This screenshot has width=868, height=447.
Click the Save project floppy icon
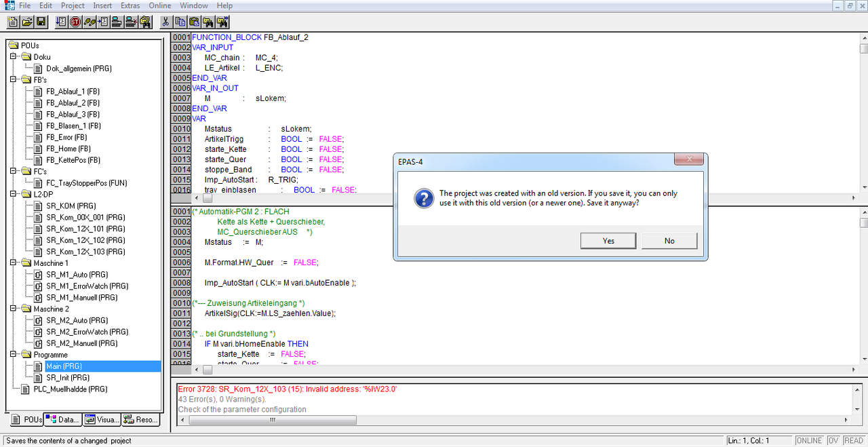(x=41, y=22)
